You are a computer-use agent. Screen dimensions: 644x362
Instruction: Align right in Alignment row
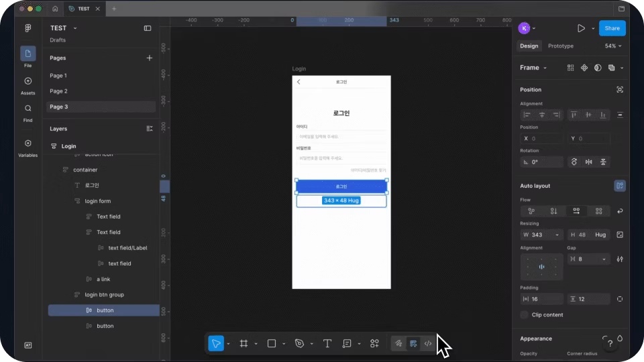pyautogui.click(x=557, y=115)
